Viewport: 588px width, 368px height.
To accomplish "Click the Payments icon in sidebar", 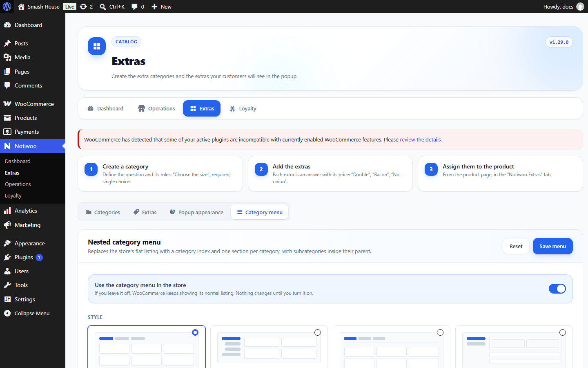I will [x=7, y=132].
